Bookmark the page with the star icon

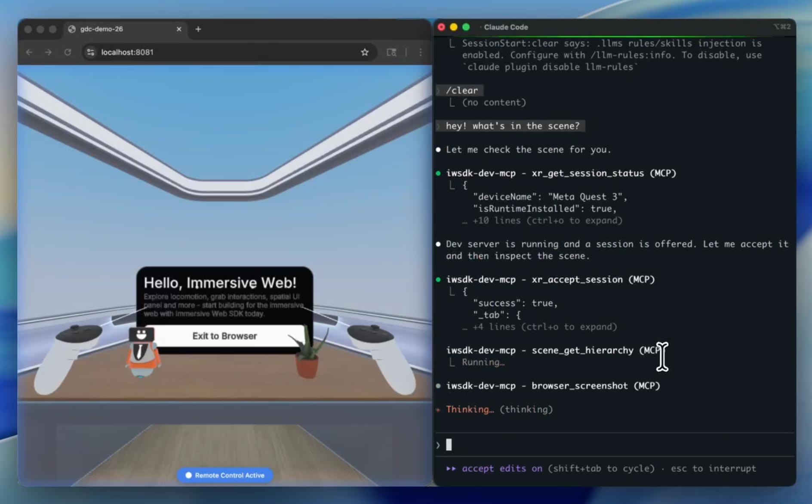[364, 52]
